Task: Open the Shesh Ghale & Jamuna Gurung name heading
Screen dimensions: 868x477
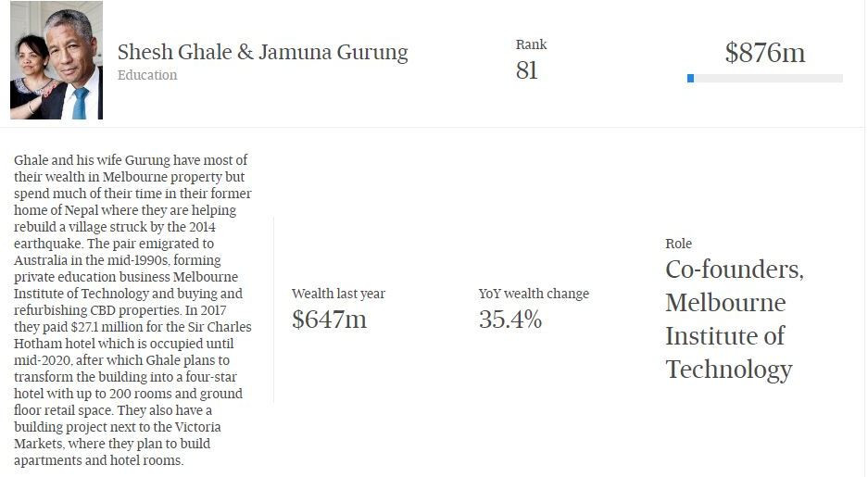Action: coord(262,52)
